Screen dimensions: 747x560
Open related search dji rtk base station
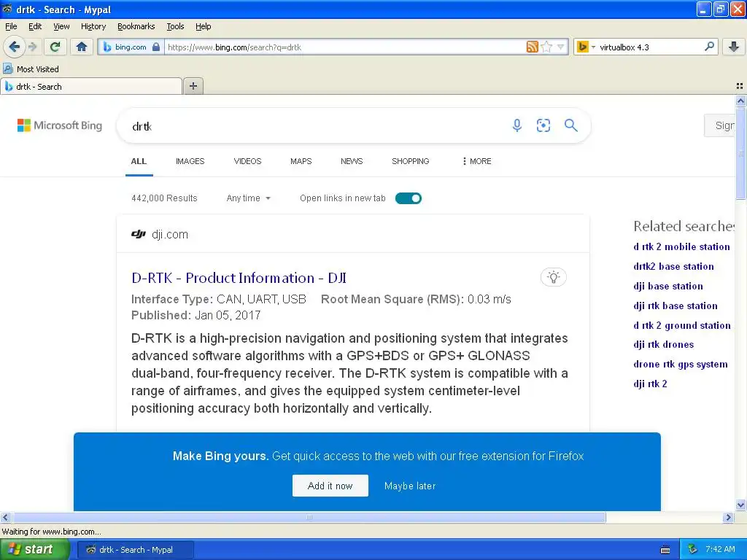[x=675, y=306]
